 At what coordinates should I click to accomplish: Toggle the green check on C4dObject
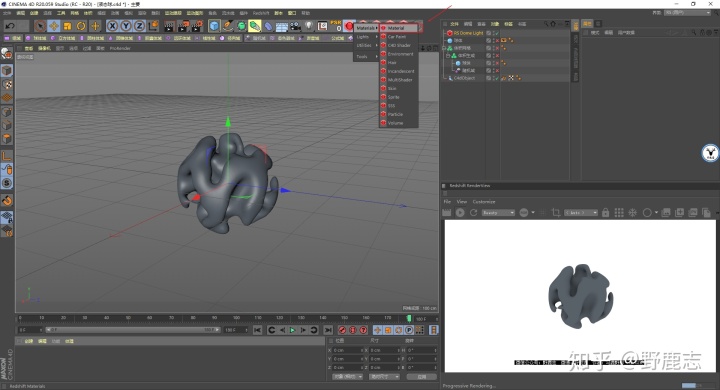(x=496, y=78)
